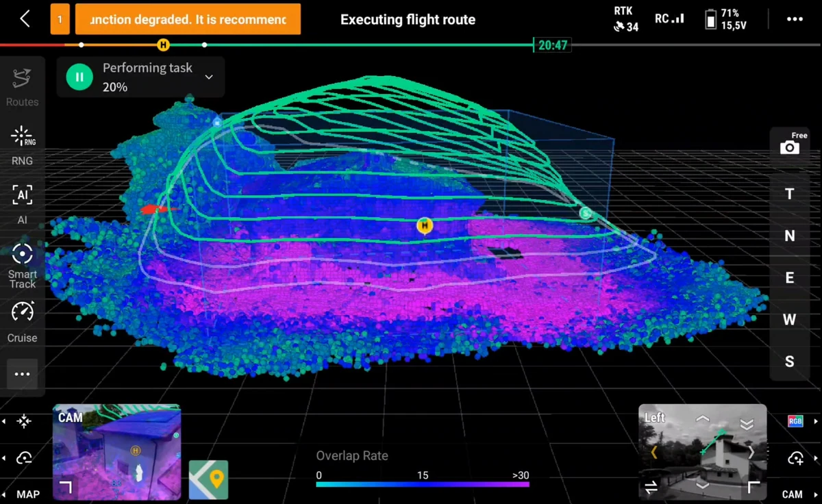Expand the Performing task dropdown chevron
Viewport: 822px width, 504px height.
(x=209, y=77)
